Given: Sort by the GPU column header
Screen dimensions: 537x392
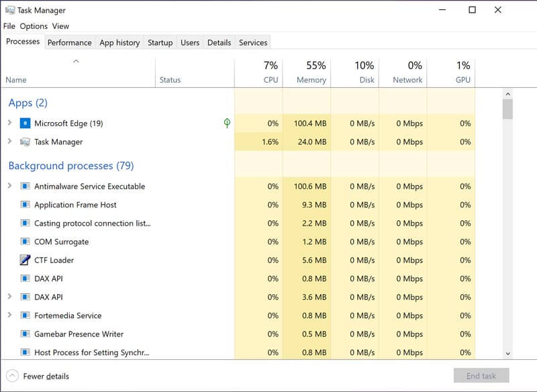Looking at the screenshot, I should coord(451,72).
